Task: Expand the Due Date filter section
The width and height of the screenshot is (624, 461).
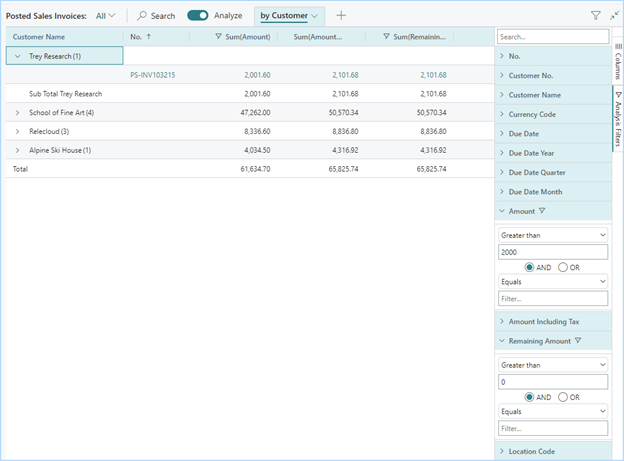Action: click(553, 134)
